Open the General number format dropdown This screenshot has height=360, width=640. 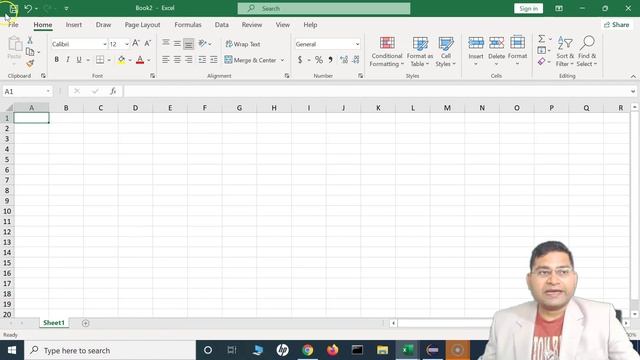coord(357,44)
